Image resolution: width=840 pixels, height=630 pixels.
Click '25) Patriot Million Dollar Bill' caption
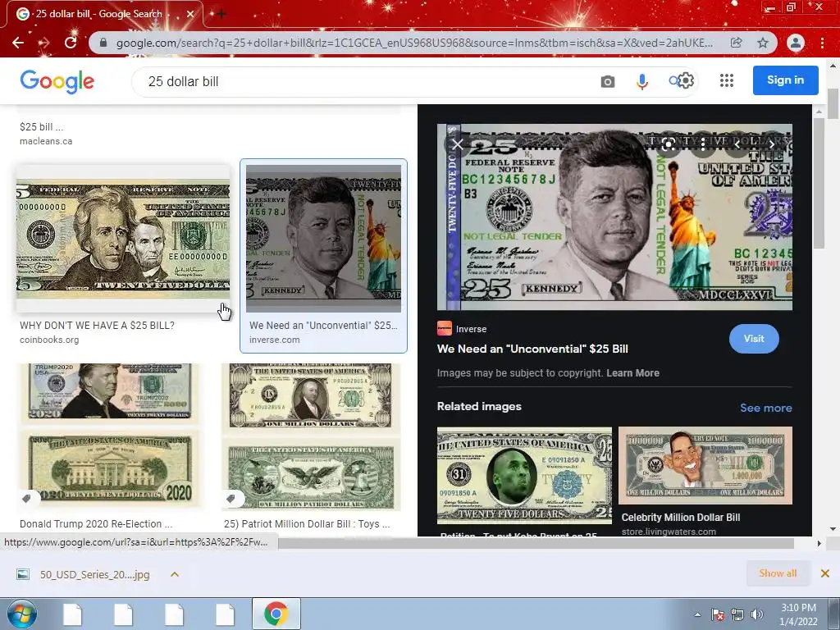307,524
